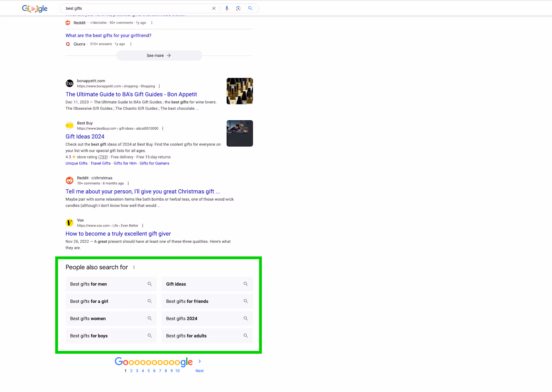Open 'What are the best gifts for your girlfriend?'
The image size is (552, 392).
coord(108,36)
